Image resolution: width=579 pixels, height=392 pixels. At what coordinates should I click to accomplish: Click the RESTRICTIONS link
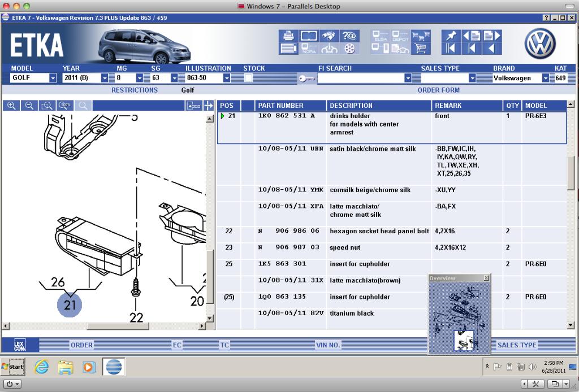(x=135, y=90)
